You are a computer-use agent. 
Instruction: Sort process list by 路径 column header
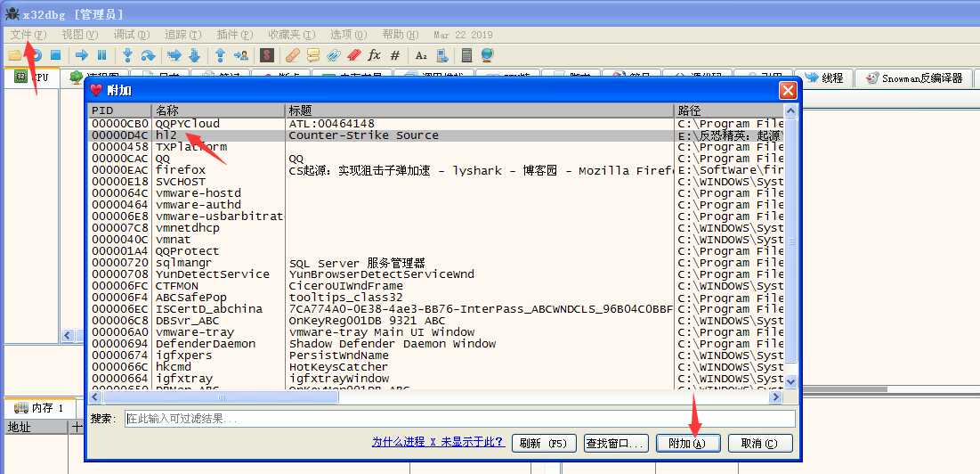point(729,110)
